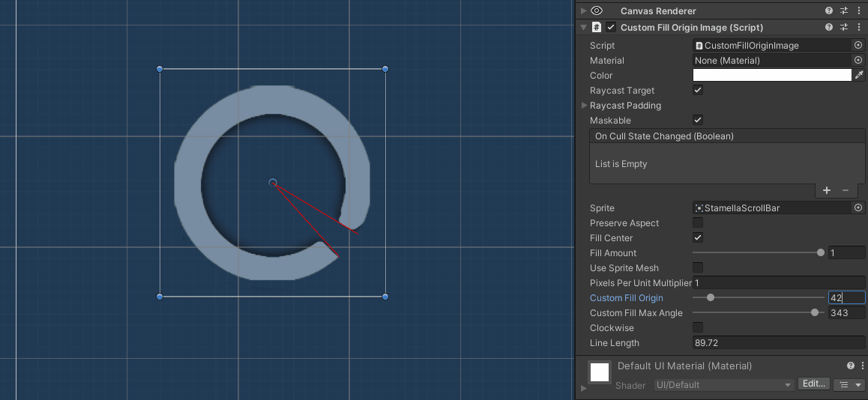
Task: Disable the Custom Fill Origin Image component checkbox
Action: tap(611, 27)
